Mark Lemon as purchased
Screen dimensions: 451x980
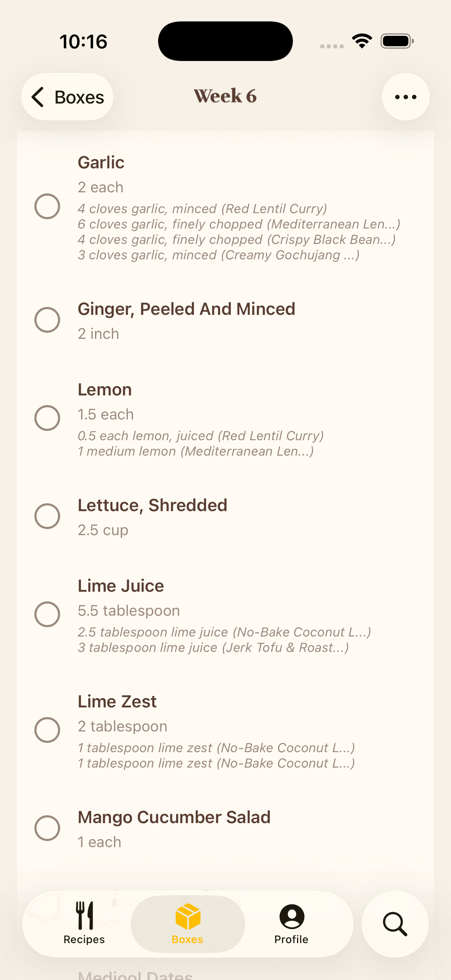tap(48, 418)
